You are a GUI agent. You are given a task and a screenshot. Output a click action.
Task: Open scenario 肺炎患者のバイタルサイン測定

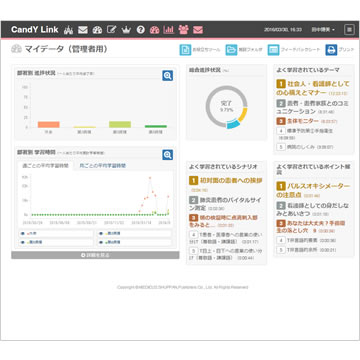pyautogui.click(x=225, y=204)
